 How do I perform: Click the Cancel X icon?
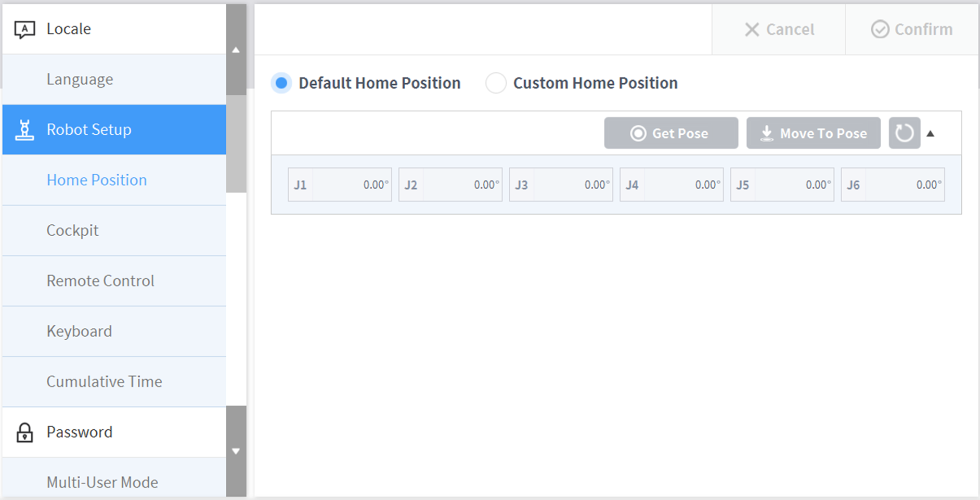(752, 30)
